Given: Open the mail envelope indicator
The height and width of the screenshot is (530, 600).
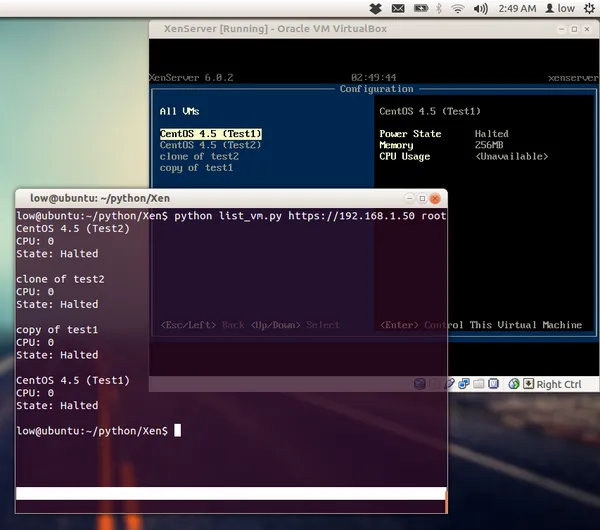Looking at the screenshot, I should 398,8.
